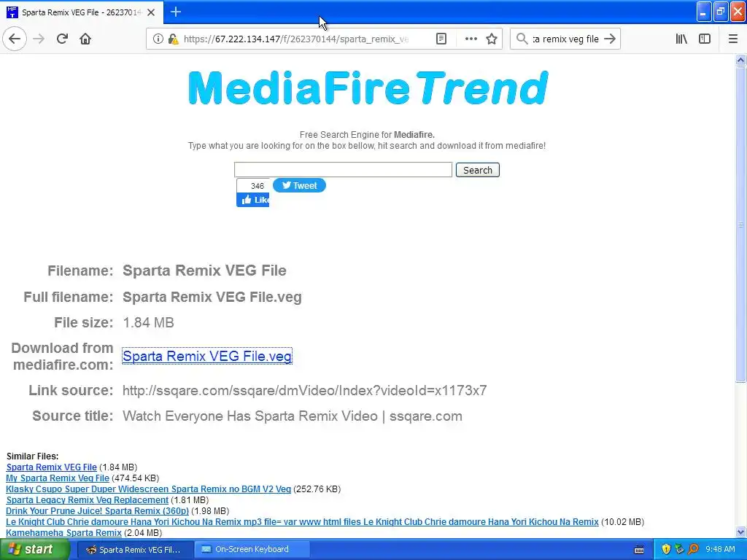This screenshot has height=560, width=747.
Task: Open Drink Your Prune Juice Sparta Remix link
Action: 97,511
